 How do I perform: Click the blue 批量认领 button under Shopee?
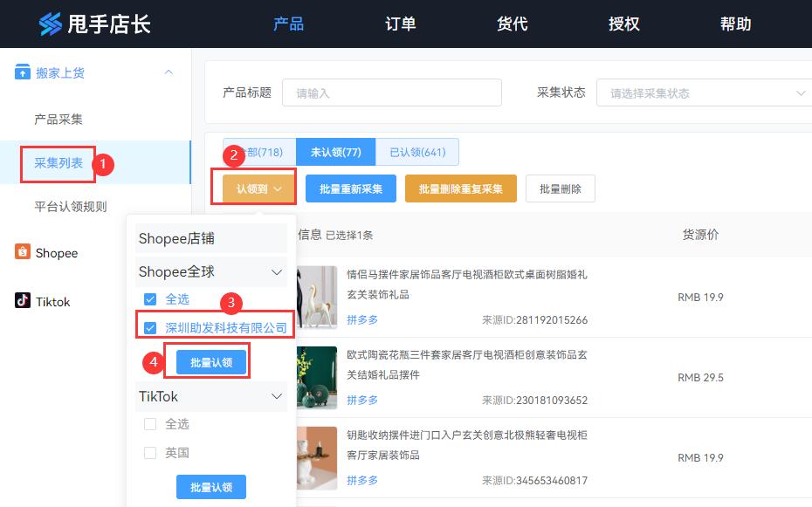(x=210, y=360)
